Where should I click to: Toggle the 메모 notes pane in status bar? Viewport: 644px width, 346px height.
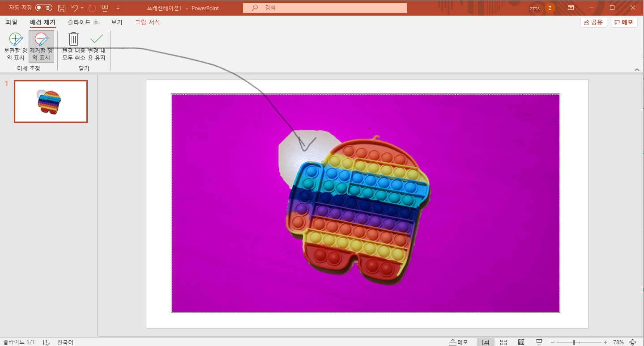459,342
